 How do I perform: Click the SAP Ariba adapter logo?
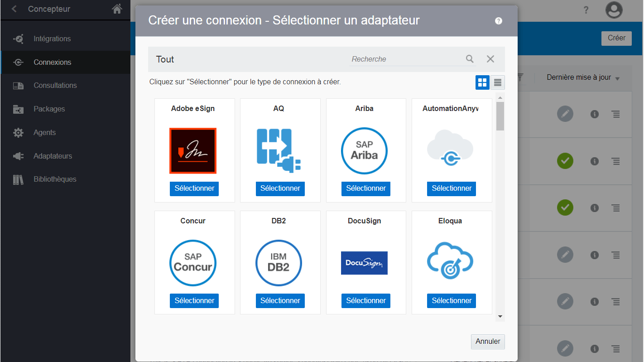364,151
